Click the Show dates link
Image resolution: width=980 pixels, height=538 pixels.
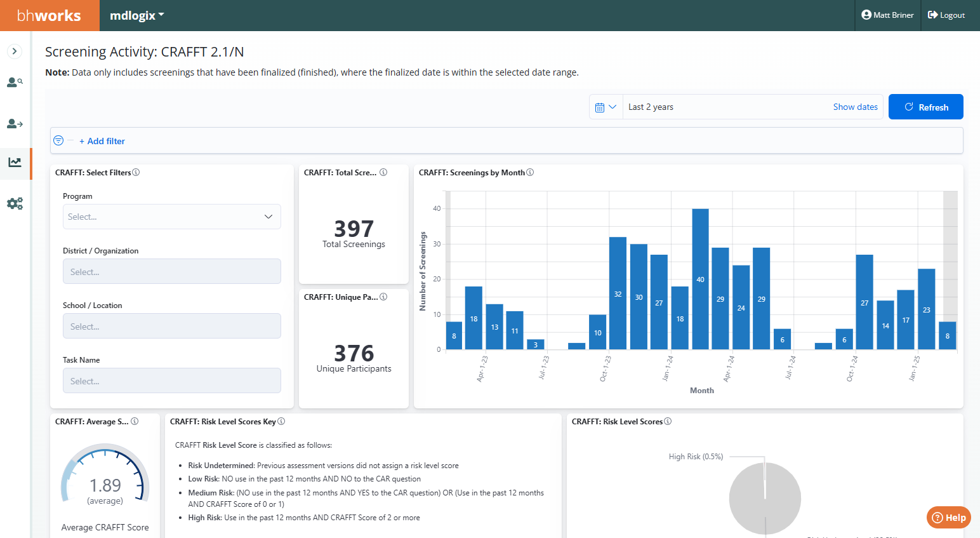click(856, 107)
